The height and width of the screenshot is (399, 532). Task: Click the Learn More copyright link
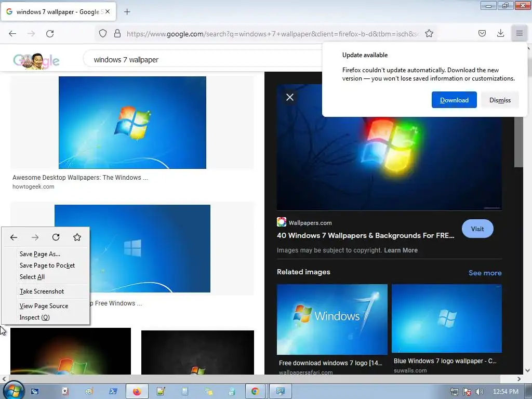click(401, 250)
